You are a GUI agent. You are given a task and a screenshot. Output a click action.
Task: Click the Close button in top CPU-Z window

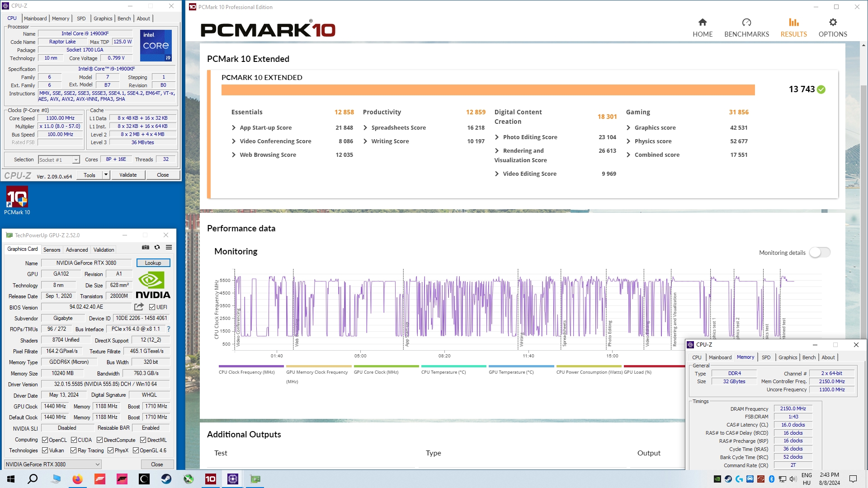point(163,175)
